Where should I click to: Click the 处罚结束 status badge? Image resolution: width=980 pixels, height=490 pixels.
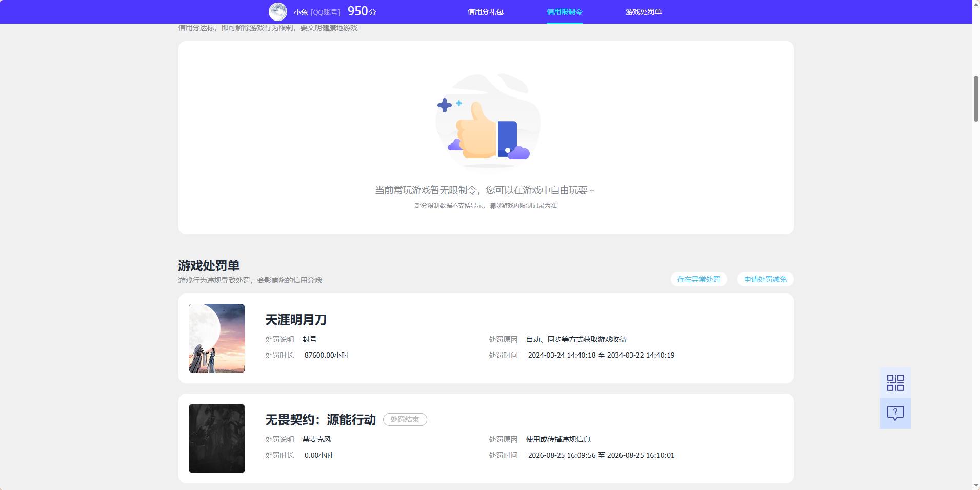(x=405, y=419)
